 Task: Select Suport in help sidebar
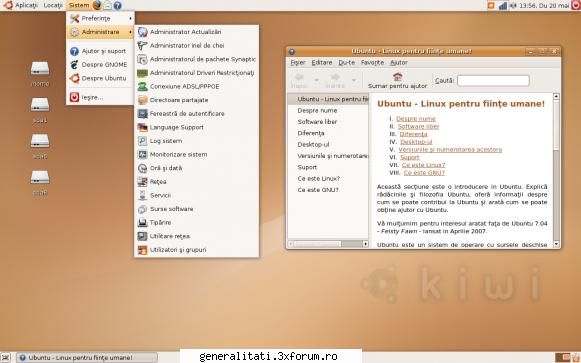pos(307,167)
